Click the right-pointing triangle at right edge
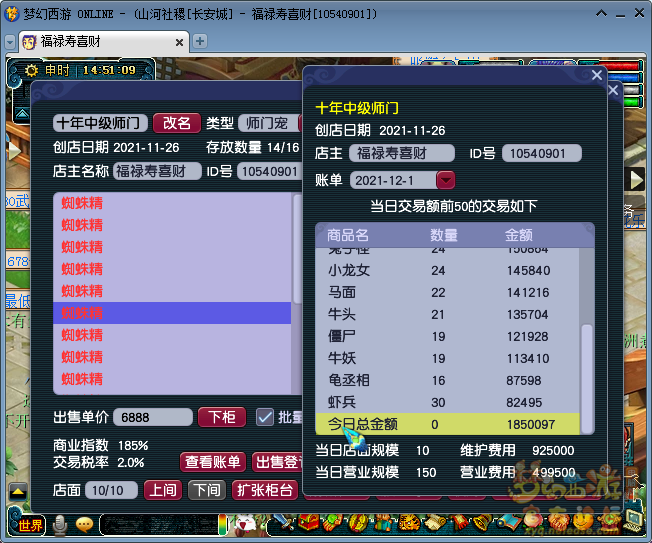 click(636, 180)
